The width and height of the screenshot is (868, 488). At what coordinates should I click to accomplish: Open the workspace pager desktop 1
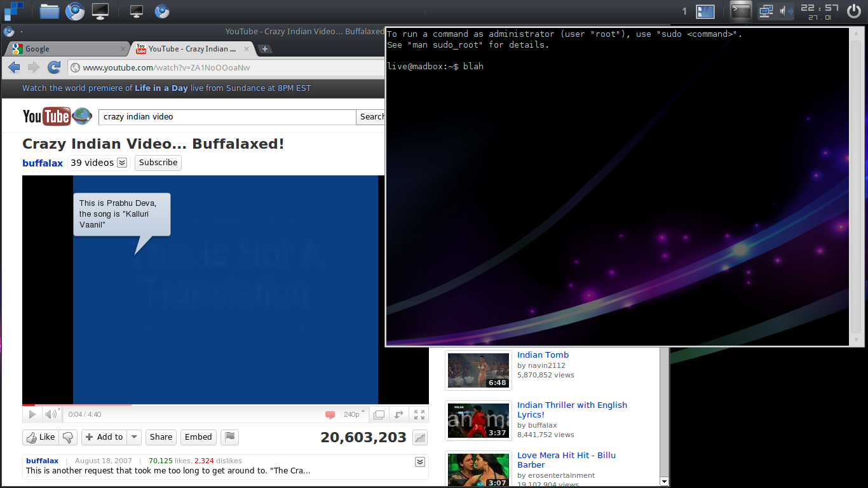[x=705, y=11]
